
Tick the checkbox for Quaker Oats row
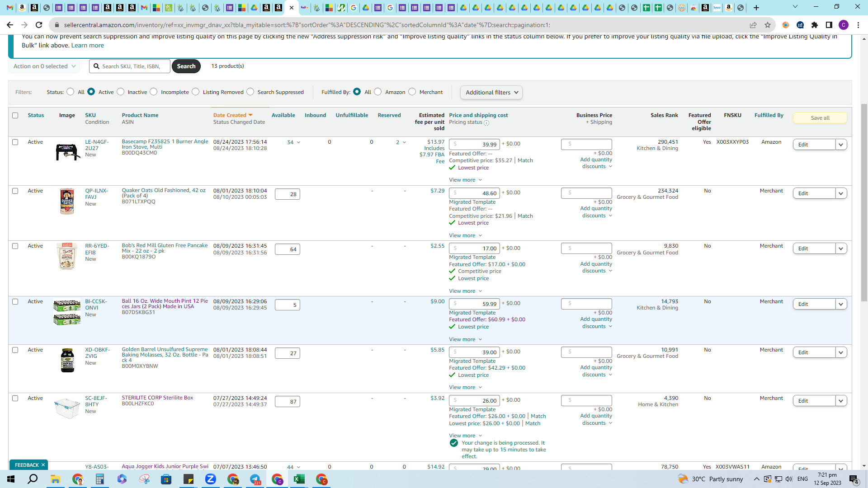(x=15, y=191)
